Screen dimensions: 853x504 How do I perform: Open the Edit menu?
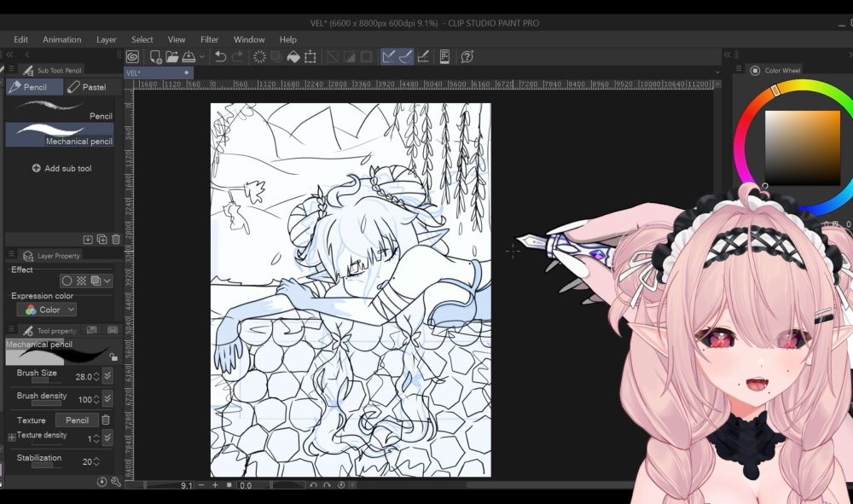pyautogui.click(x=20, y=40)
